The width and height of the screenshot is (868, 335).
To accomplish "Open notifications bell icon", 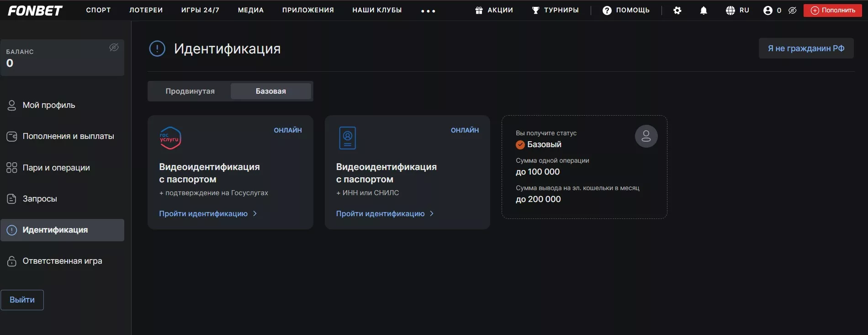I will (x=704, y=11).
